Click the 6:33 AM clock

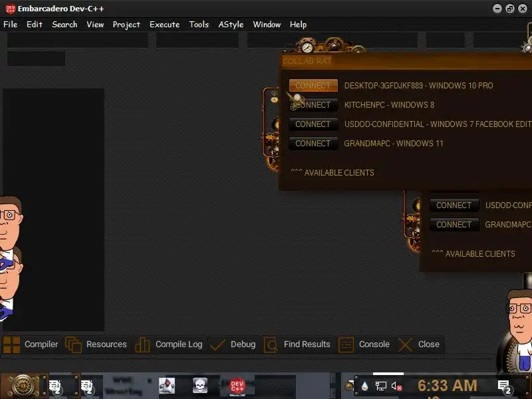coord(447,386)
